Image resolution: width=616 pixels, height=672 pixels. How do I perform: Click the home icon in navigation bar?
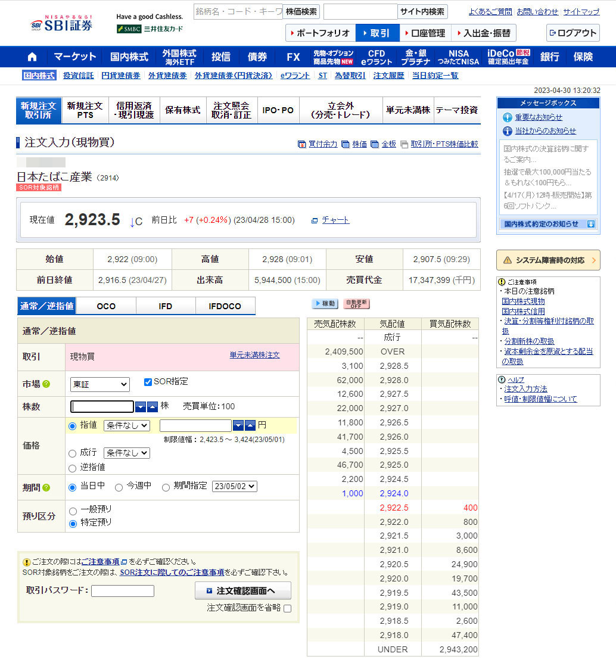point(32,57)
